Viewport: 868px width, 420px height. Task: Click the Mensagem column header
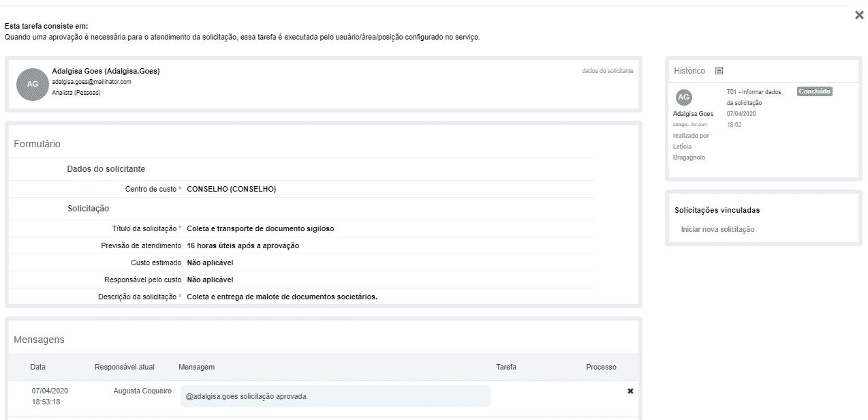pos(196,367)
